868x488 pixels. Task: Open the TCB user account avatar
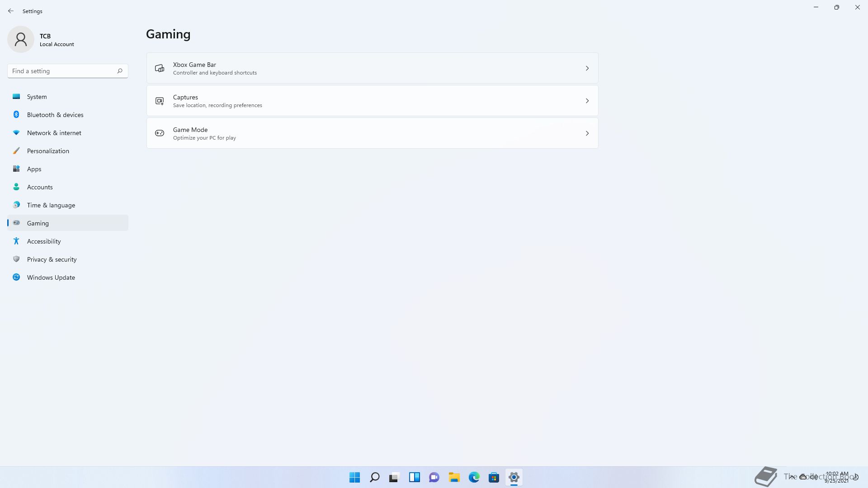pyautogui.click(x=21, y=39)
